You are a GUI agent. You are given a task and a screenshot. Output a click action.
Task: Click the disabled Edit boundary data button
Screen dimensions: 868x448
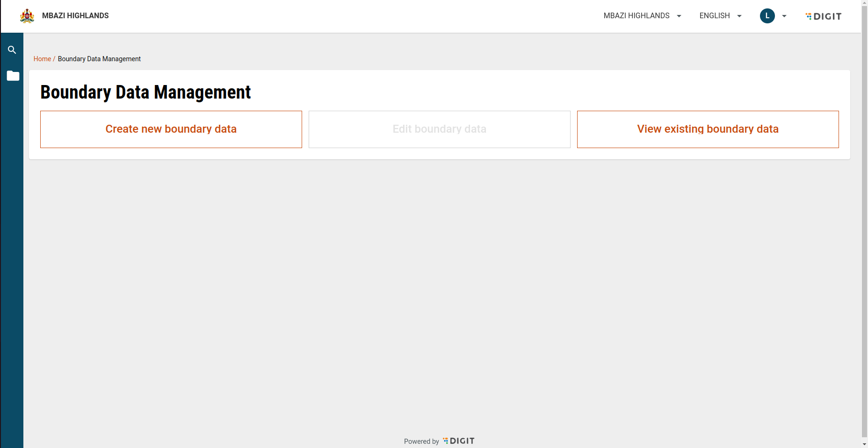pos(440,129)
